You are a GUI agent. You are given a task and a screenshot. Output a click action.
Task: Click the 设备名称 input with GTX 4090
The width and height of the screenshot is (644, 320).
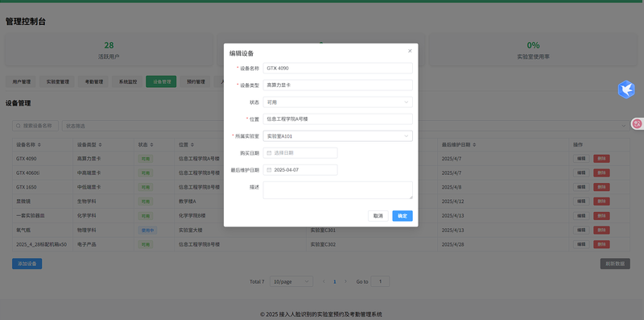(x=337, y=69)
